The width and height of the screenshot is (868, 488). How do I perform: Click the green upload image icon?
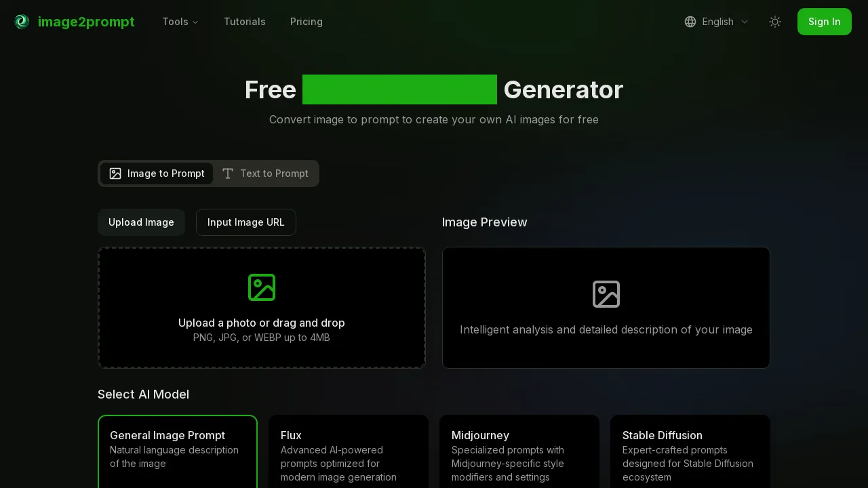[x=262, y=287]
